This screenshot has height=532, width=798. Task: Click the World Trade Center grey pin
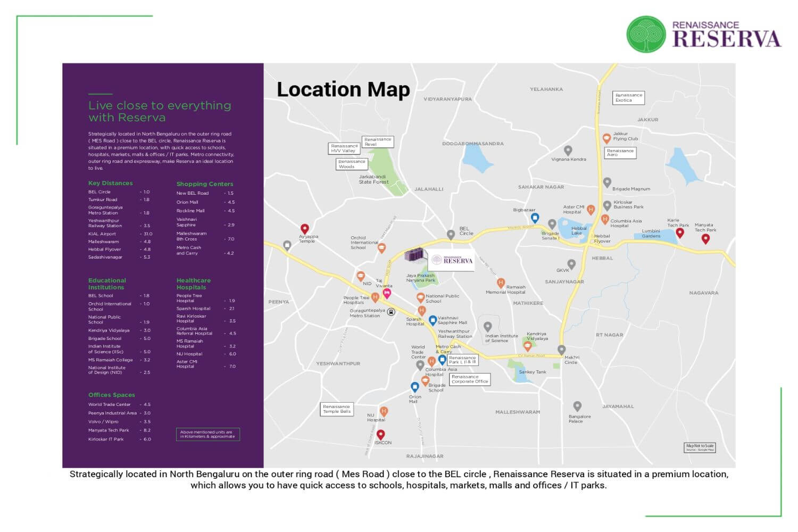coord(420,365)
